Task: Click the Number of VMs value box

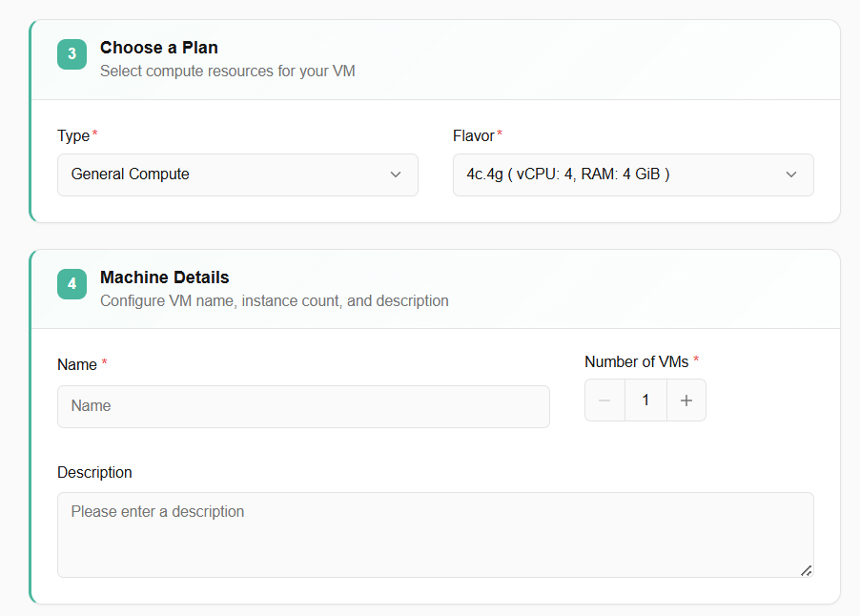Action: [645, 400]
